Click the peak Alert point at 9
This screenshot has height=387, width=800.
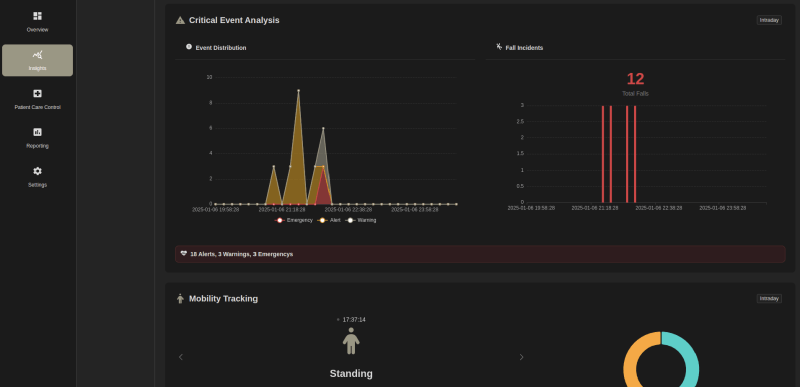click(298, 91)
